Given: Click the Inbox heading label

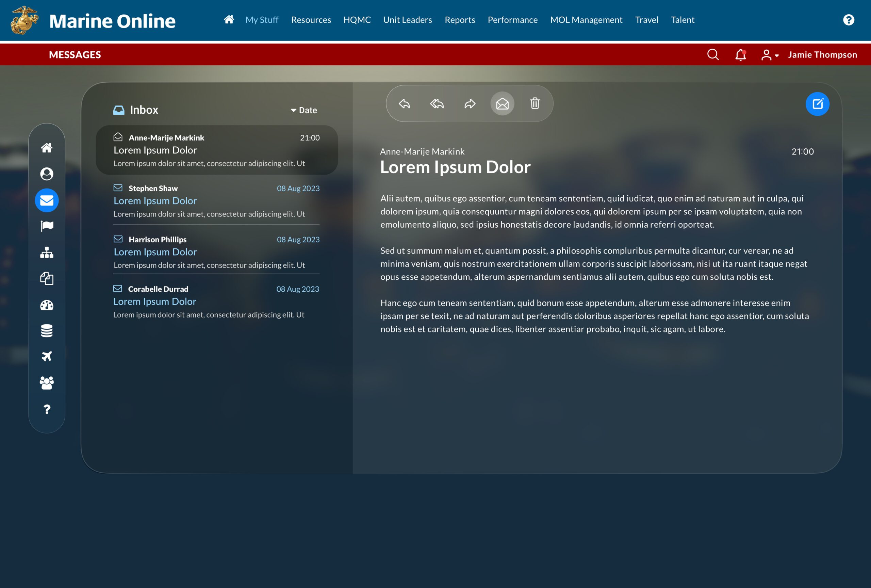Looking at the screenshot, I should 144,110.
